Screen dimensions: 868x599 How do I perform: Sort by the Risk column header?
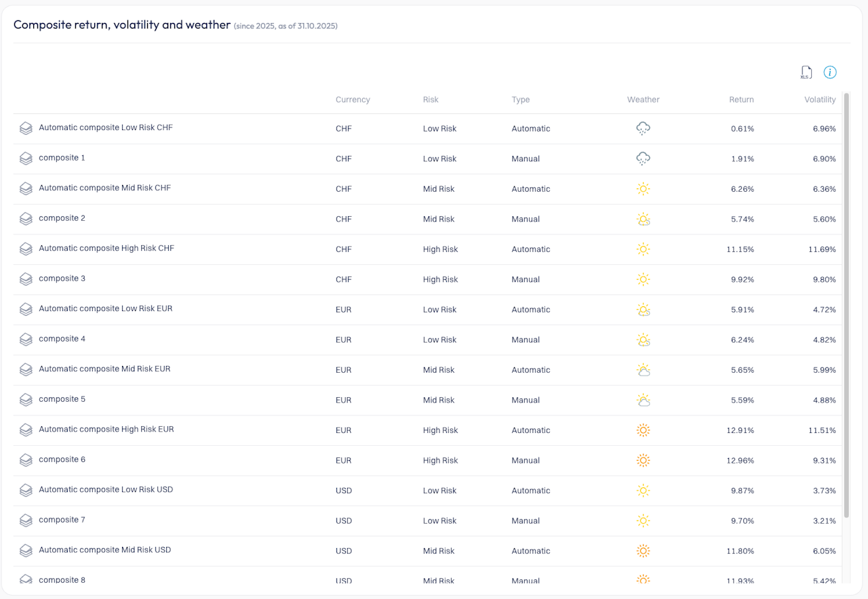coord(431,100)
